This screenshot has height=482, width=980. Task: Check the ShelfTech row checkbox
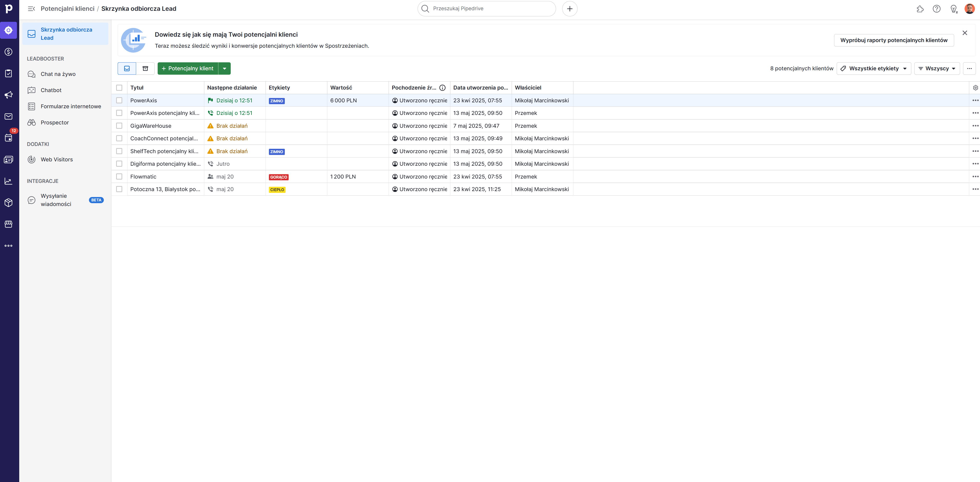(x=119, y=151)
